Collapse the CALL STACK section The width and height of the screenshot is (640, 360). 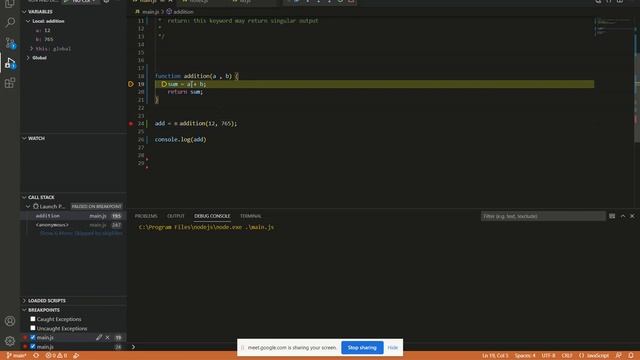point(24,197)
